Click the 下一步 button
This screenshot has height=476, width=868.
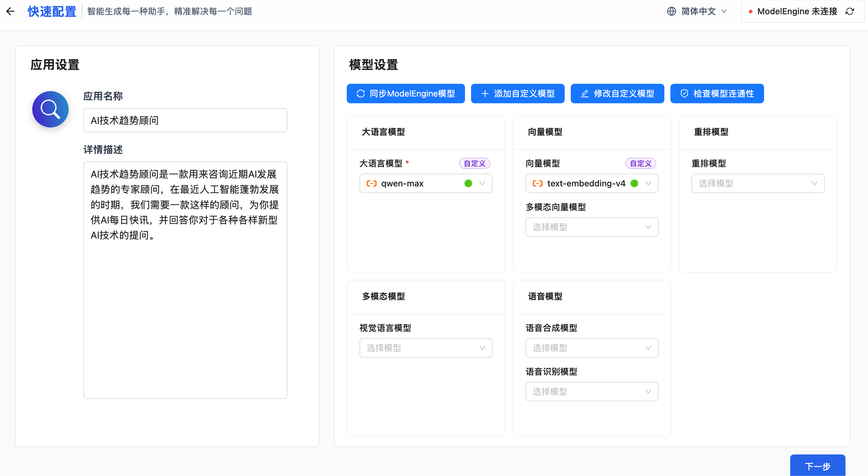(817, 466)
